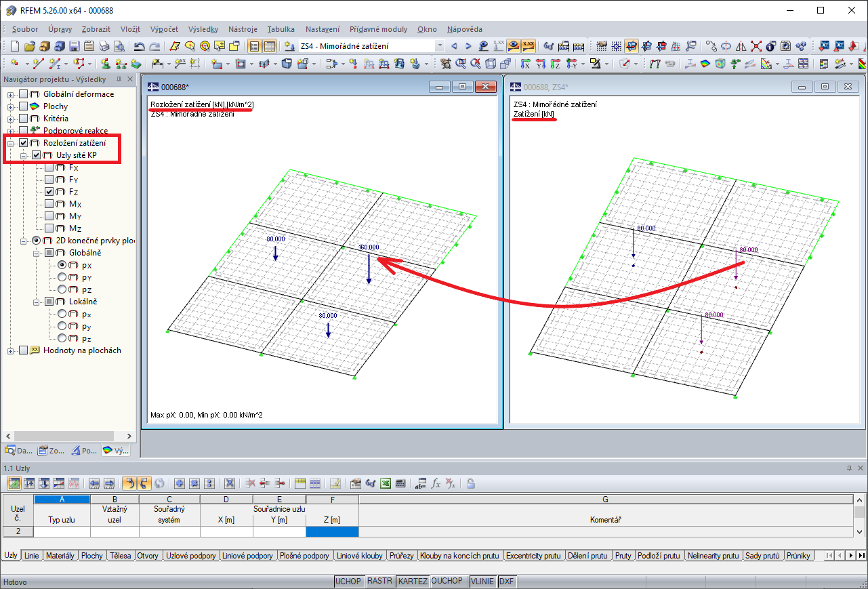The height and width of the screenshot is (589, 868).
Task: Toggle KARTEZ in status bar
Action: pos(413,582)
